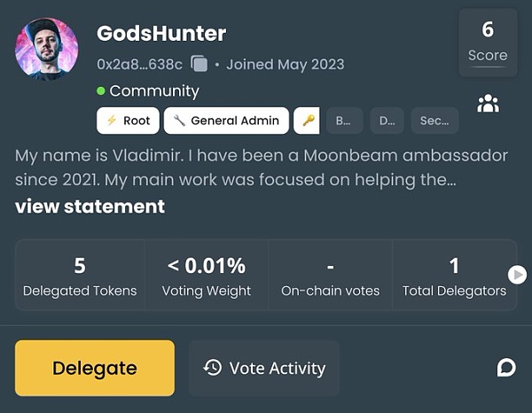Click the Delegated Tokens stat
Screen dimensions: 532x413
[80, 276]
